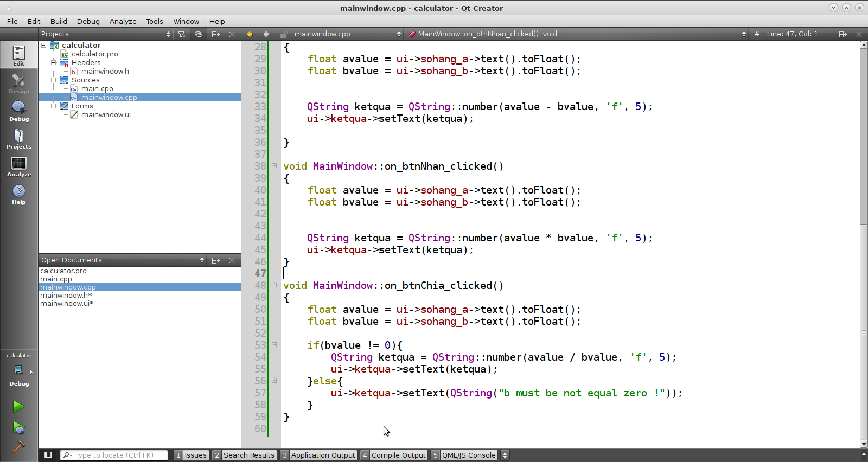Collapse the Headers folder node
The height and width of the screenshot is (462, 868).
(x=54, y=62)
